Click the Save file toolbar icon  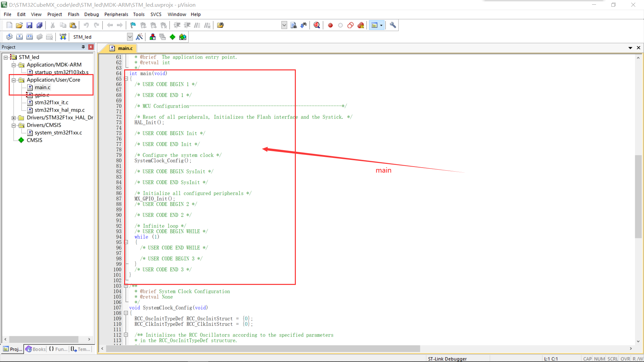(x=29, y=25)
